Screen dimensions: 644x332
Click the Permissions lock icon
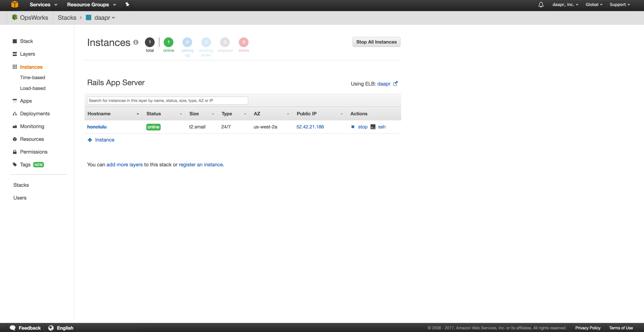pos(15,152)
